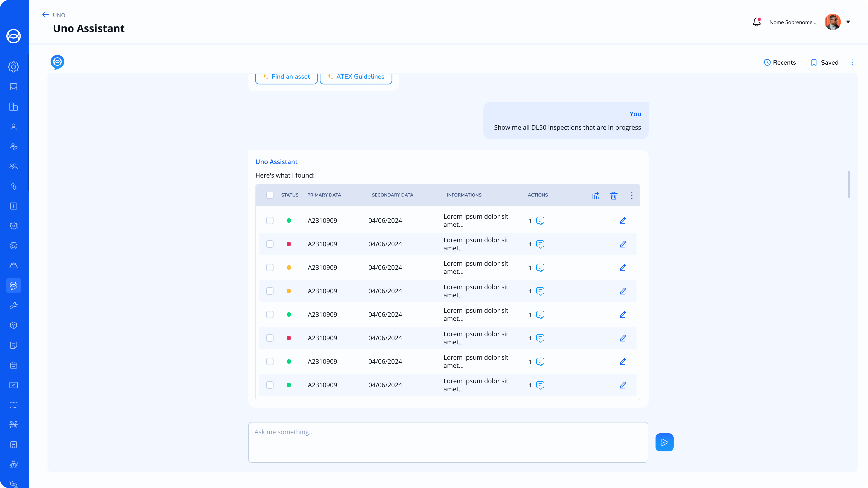Open the table header three-dot options menu
The image size is (868, 488).
pyautogui.click(x=632, y=196)
